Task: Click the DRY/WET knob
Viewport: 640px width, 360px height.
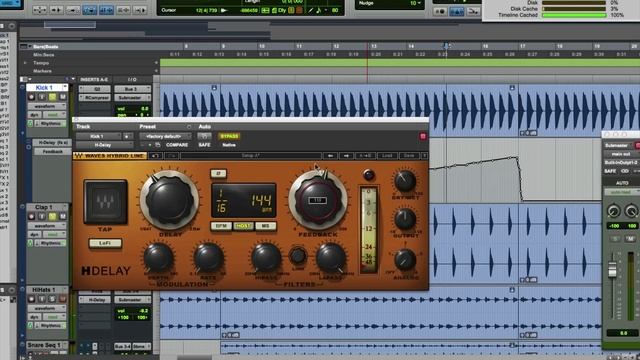Action: coord(405,181)
